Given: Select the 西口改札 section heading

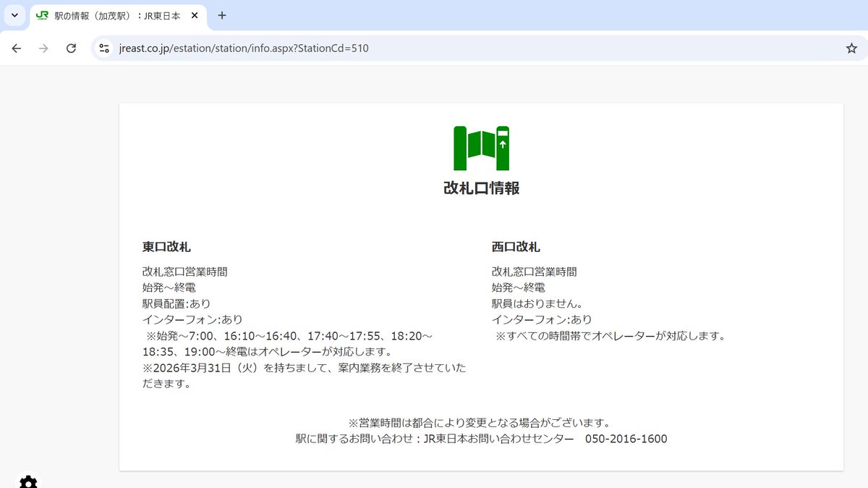Looking at the screenshot, I should point(514,246).
